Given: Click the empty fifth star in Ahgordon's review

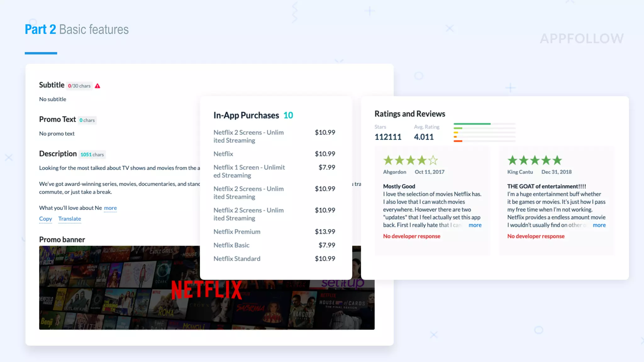Looking at the screenshot, I should click(x=433, y=160).
